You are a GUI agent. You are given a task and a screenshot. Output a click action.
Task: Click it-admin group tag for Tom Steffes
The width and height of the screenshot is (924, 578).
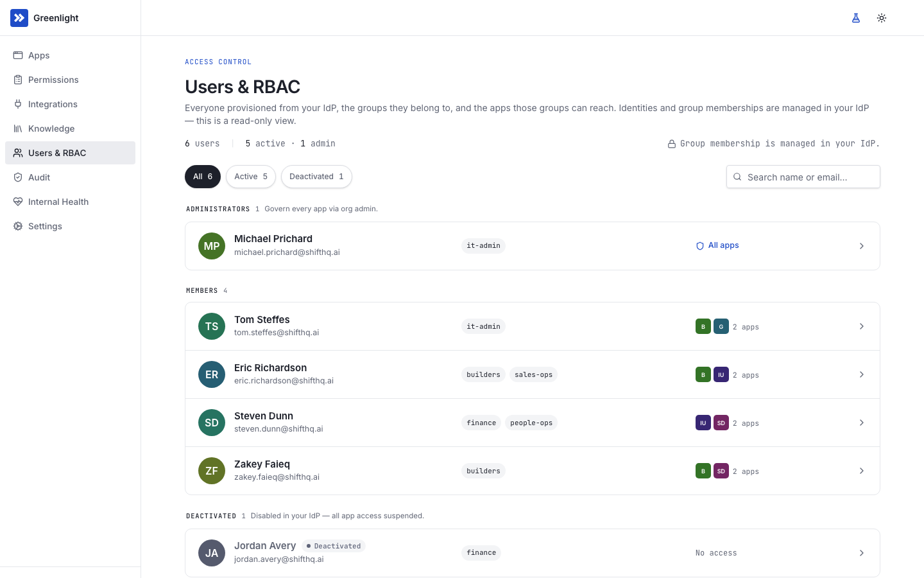[483, 326]
